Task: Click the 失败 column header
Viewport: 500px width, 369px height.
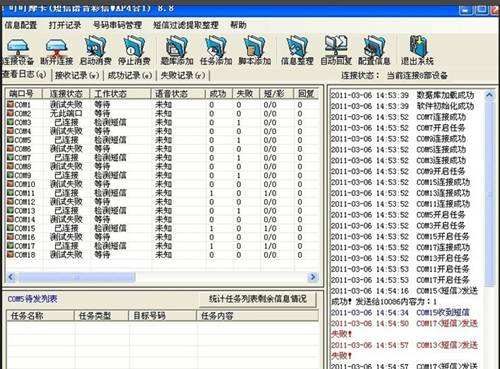Action: click(x=246, y=94)
